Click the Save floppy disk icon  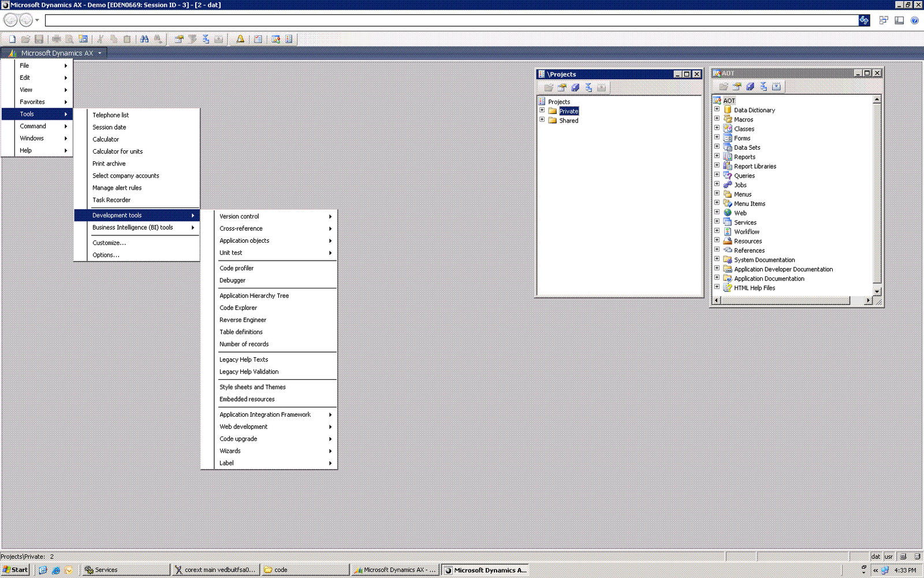39,39
